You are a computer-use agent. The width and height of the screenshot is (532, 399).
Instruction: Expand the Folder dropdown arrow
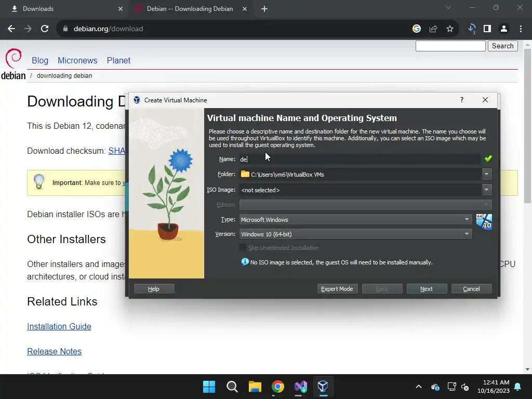coord(486,174)
